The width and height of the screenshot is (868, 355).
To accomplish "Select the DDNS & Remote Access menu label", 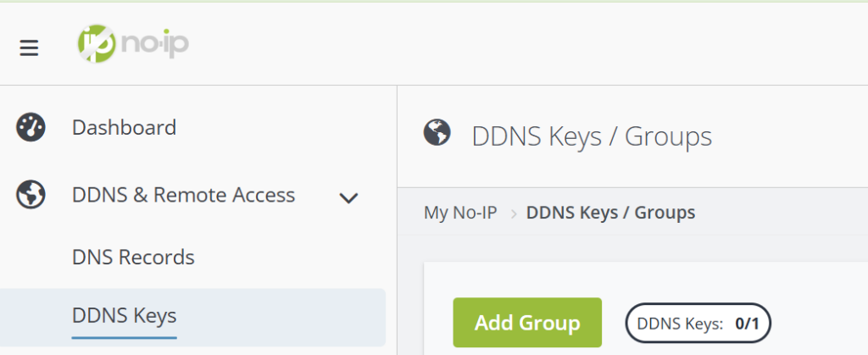I will point(183,195).
